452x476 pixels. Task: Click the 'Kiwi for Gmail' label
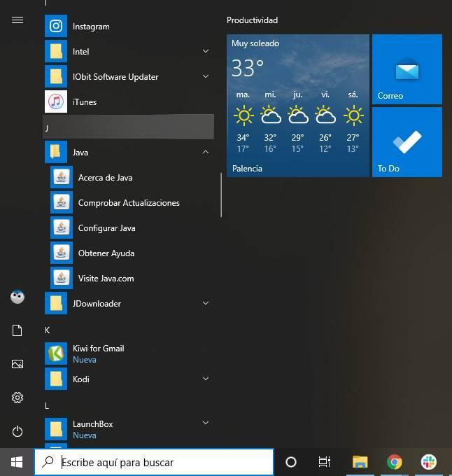point(98,348)
